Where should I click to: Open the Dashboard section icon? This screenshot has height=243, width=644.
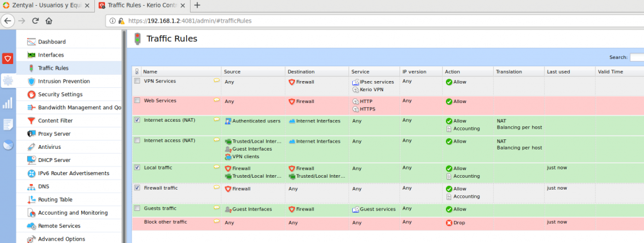click(31, 42)
